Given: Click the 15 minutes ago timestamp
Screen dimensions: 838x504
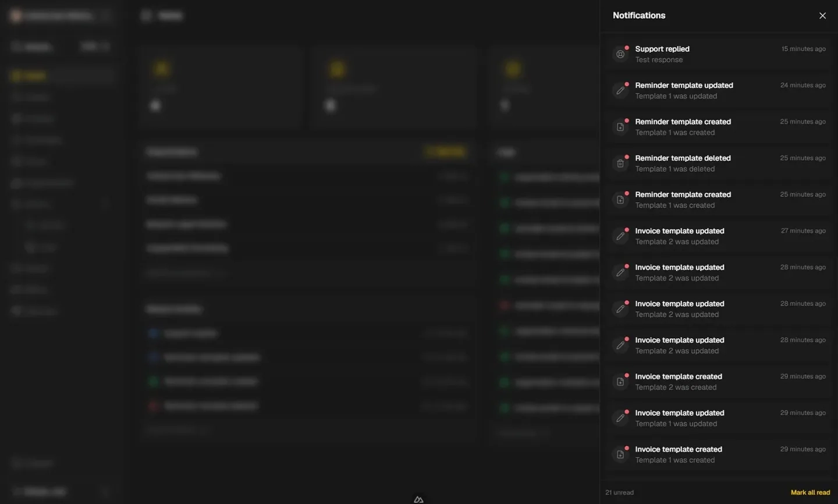Looking at the screenshot, I should click(803, 49).
